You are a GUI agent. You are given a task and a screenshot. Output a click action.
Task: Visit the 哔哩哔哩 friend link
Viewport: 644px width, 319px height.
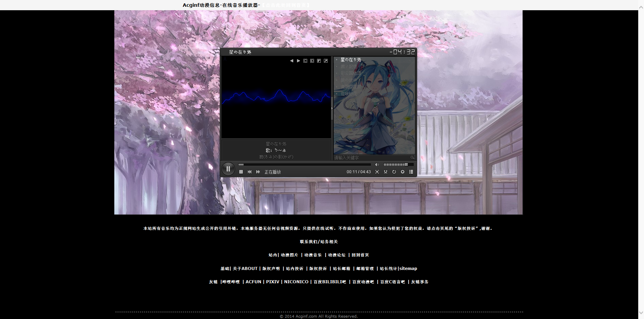point(231,282)
